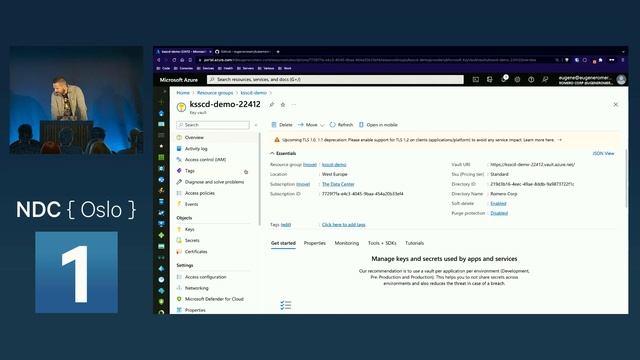Close the key vault blade with X
This screenshot has width=640, height=360.
(x=616, y=105)
